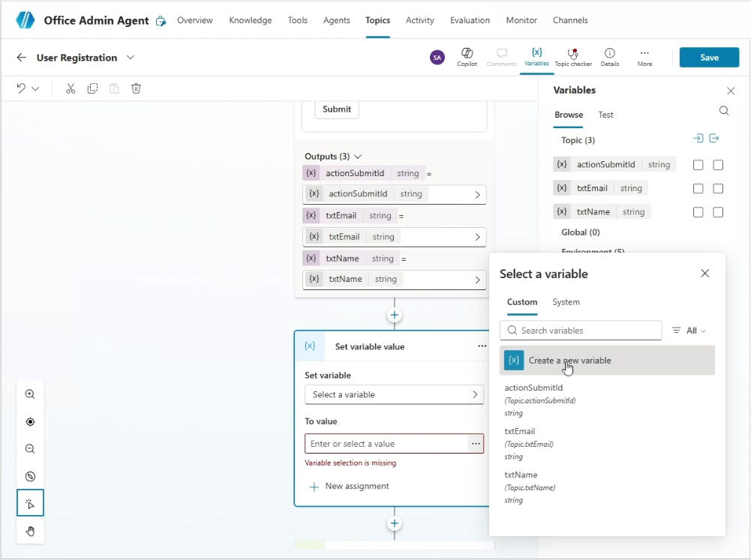Click the Search variables input field
751x560 pixels.
[x=581, y=331]
